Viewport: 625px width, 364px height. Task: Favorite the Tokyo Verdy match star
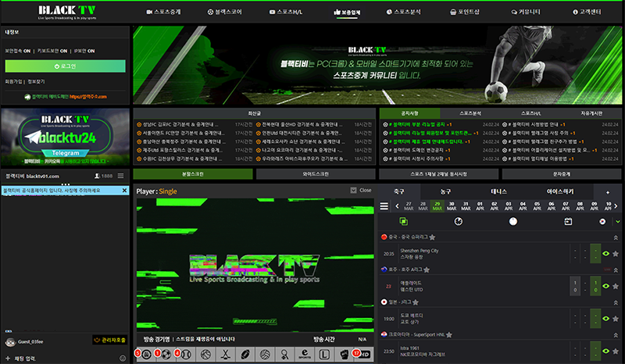pos(616,319)
